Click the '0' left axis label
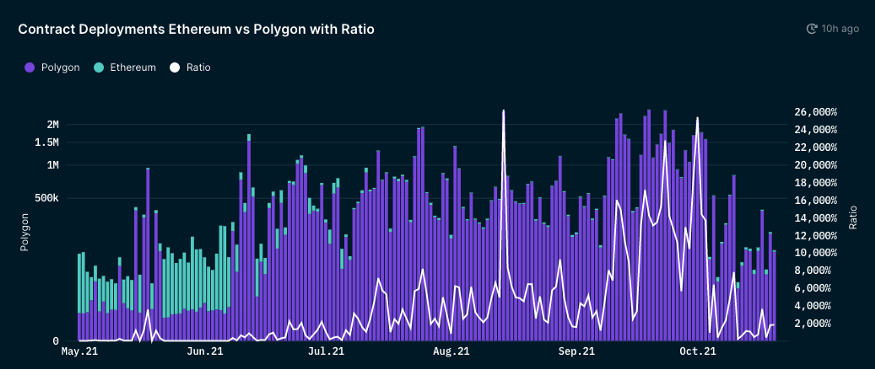875x369 pixels. (x=55, y=341)
